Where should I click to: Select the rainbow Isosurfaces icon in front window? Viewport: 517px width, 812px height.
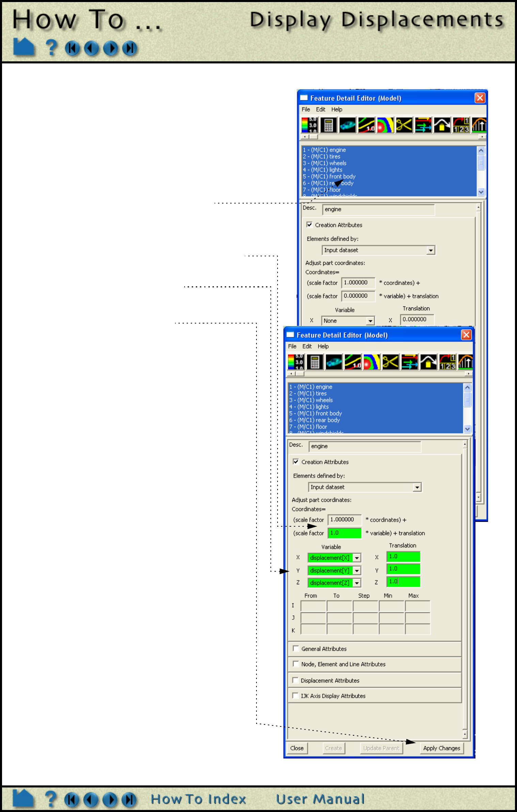tap(372, 362)
